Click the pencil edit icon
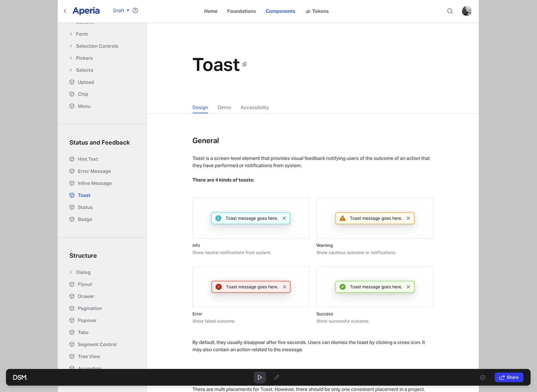537x392 pixels. point(277,377)
